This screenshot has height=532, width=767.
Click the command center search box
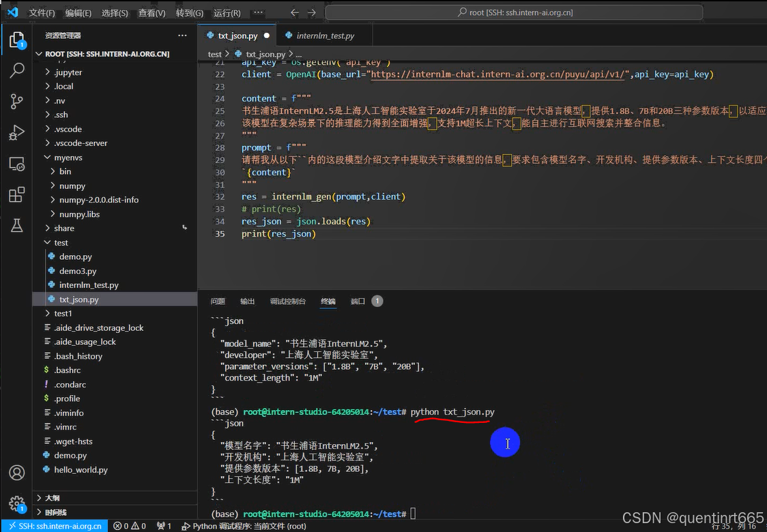coord(514,13)
